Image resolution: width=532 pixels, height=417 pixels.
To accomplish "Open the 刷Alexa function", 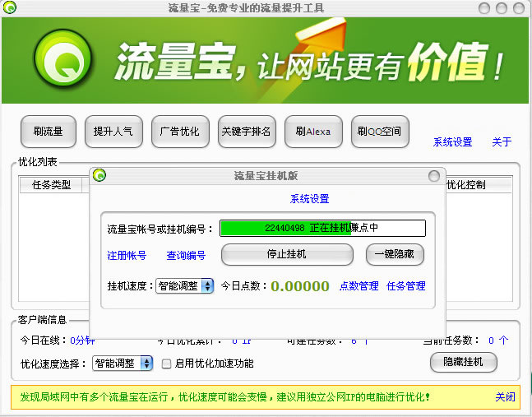I will [313, 132].
